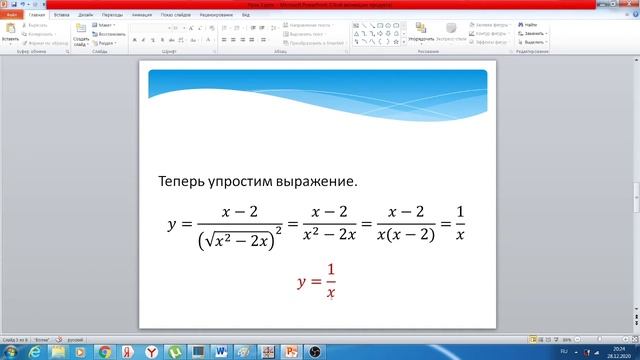Expand the Раздел dropdown
The width and height of the screenshot is (640, 360).
(104, 43)
